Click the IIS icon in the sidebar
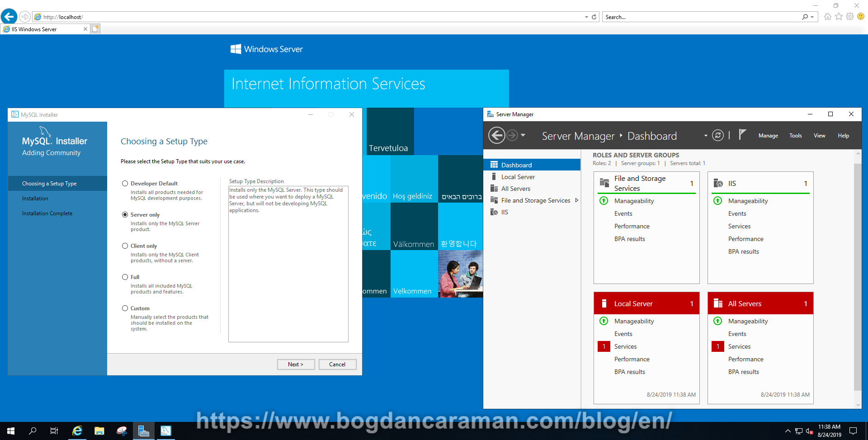This screenshot has width=868, height=440. pyautogui.click(x=494, y=212)
